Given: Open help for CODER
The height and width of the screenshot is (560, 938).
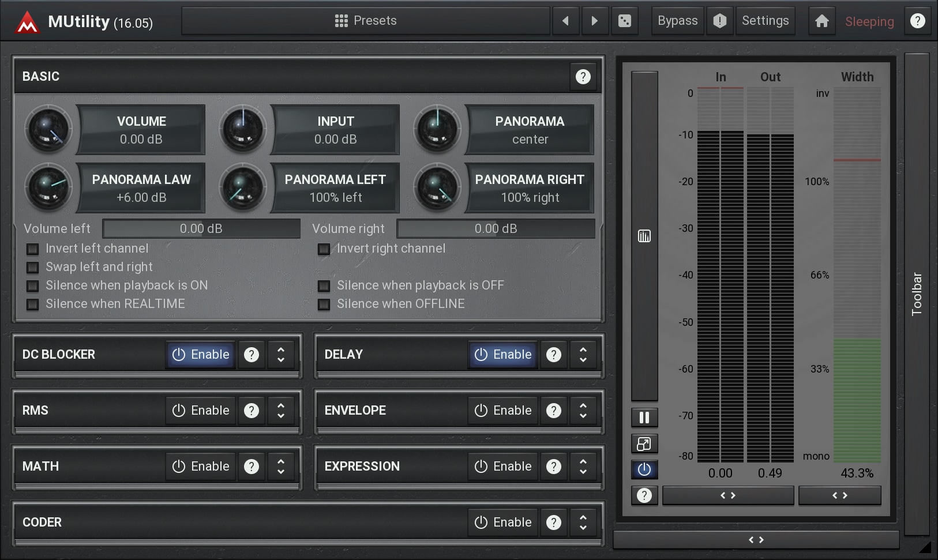Looking at the screenshot, I should click(554, 523).
